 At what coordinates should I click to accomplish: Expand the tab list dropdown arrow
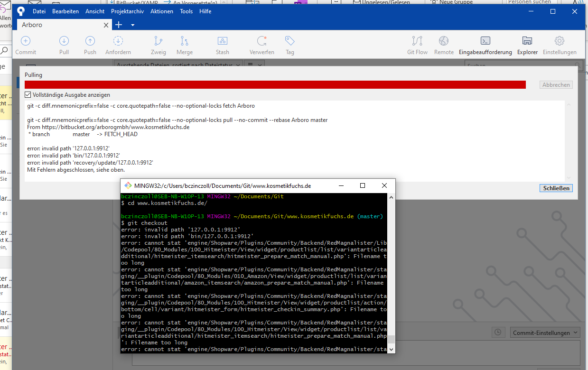[133, 25]
